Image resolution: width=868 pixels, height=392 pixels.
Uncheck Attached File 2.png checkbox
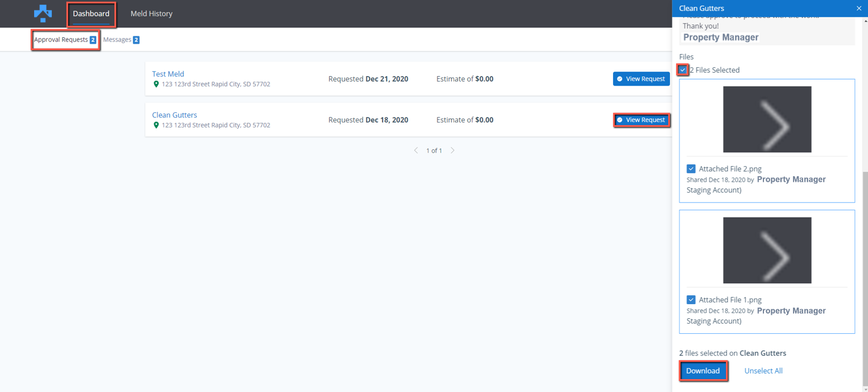point(691,169)
